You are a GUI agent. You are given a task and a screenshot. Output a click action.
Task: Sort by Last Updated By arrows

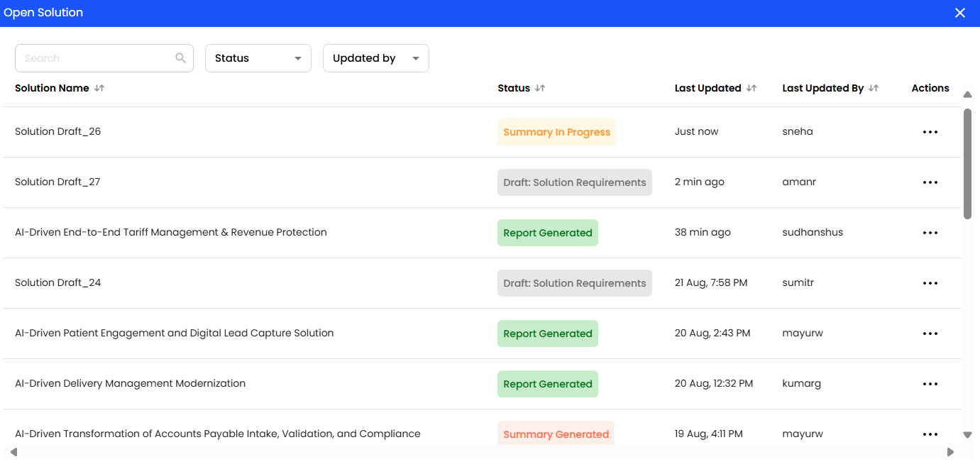(874, 88)
